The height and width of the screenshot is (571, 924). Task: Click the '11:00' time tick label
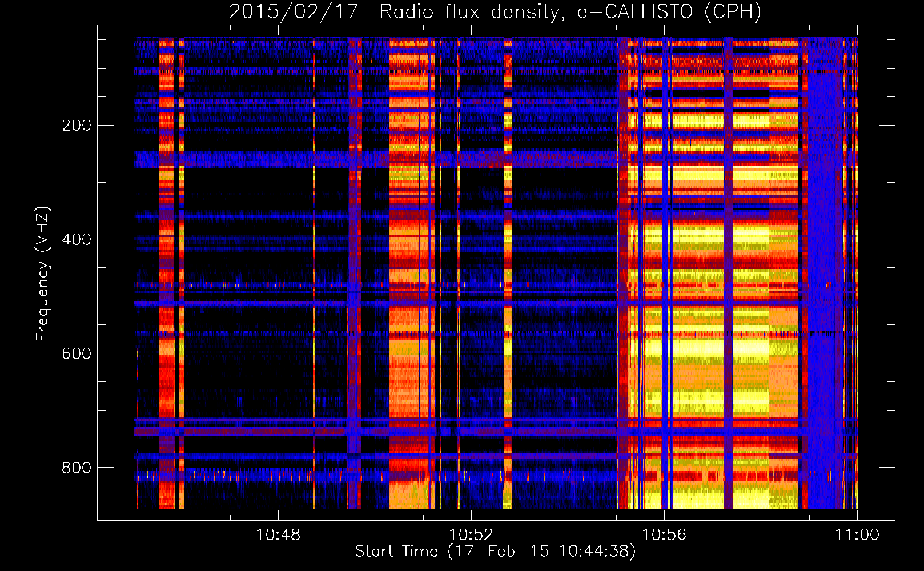coord(857,535)
